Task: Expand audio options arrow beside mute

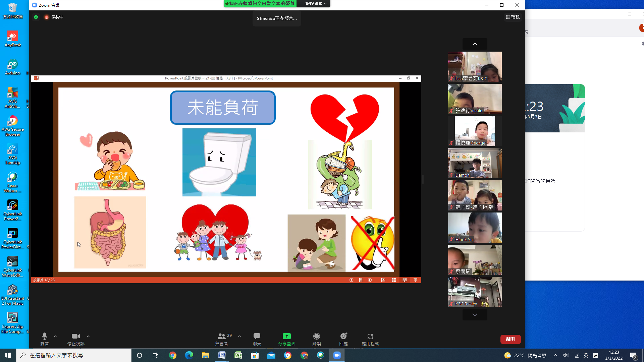Action: pyautogui.click(x=55, y=336)
